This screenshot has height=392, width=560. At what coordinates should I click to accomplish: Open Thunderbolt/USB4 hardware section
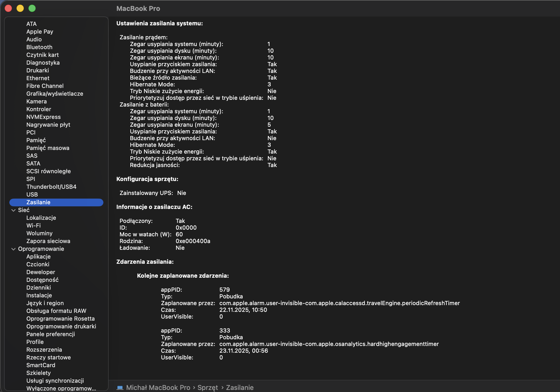tap(51, 187)
